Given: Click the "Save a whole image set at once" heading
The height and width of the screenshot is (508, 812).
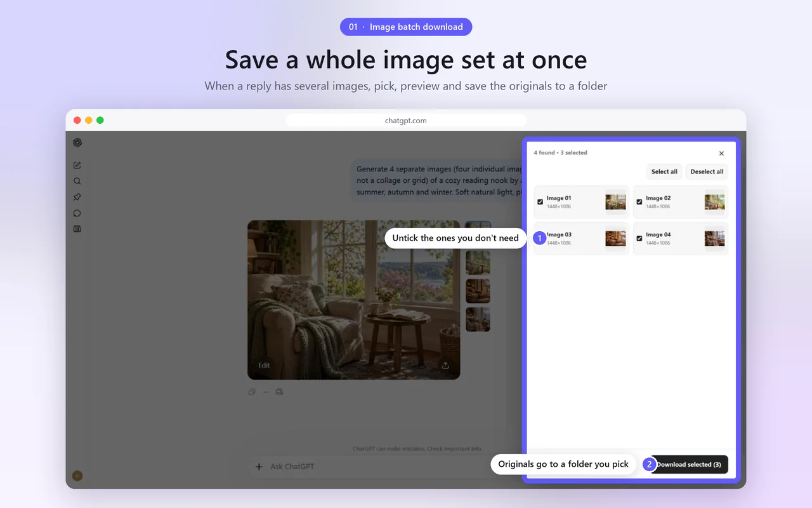Looking at the screenshot, I should (x=406, y=60).
